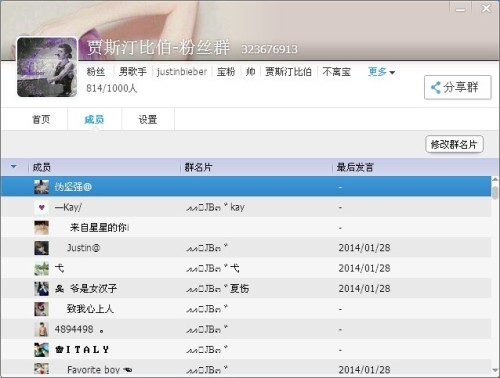Minimize the group window
This screenshot has width=500, height=378.
tap(460, 9)
